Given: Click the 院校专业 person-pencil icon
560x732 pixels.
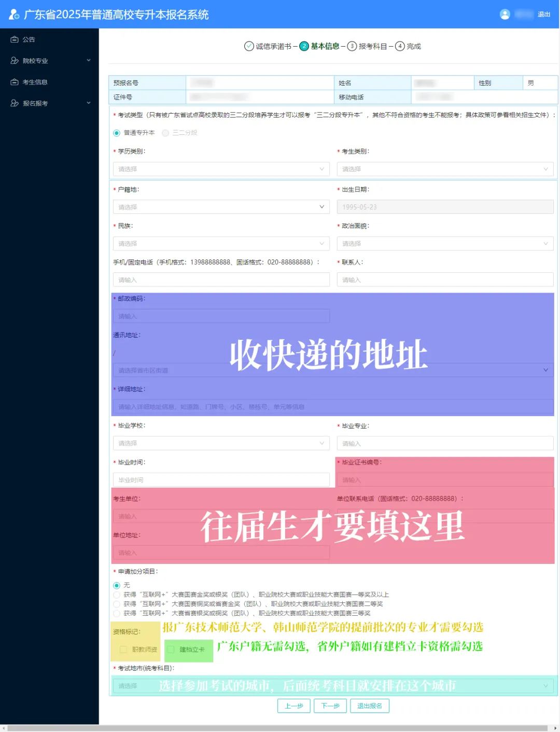Looking at the screenshot, I should pos(15,60).
